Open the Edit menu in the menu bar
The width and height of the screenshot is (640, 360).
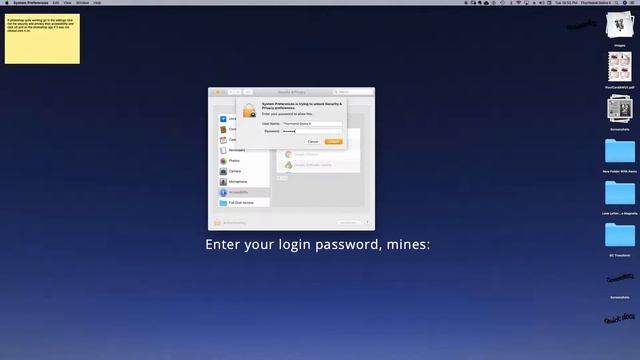pos(56,3)
